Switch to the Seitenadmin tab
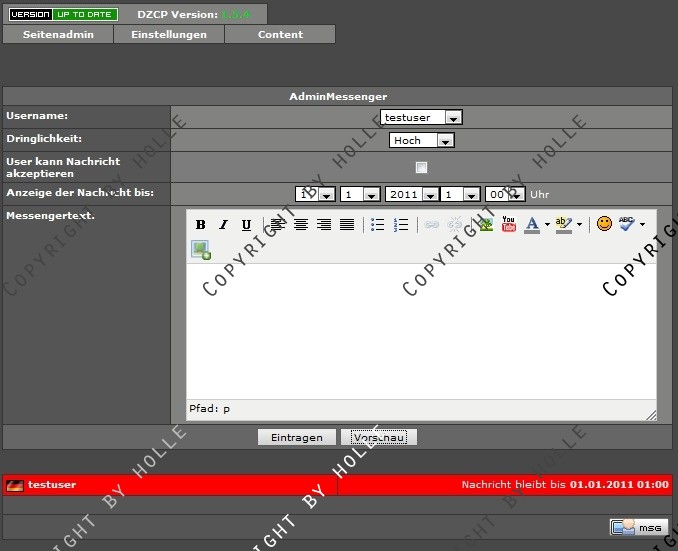This screenshot has width=678, height=551. point(58,34)
